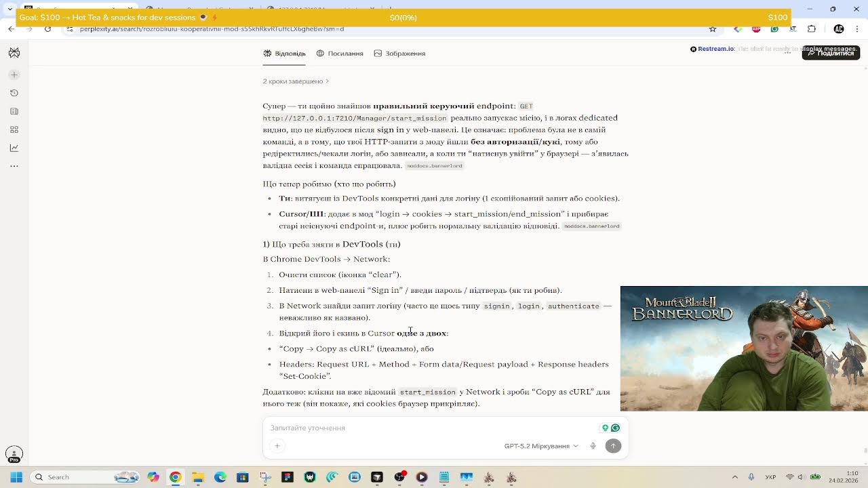Open browser Extensions puzzle icon
The image size is (868, 488).
[x=812, y=29]
